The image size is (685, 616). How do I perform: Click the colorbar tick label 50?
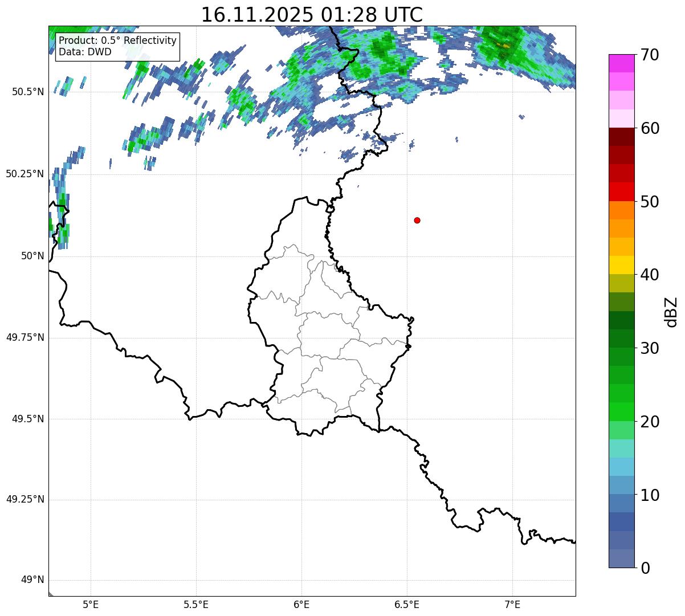pos(650,202)
